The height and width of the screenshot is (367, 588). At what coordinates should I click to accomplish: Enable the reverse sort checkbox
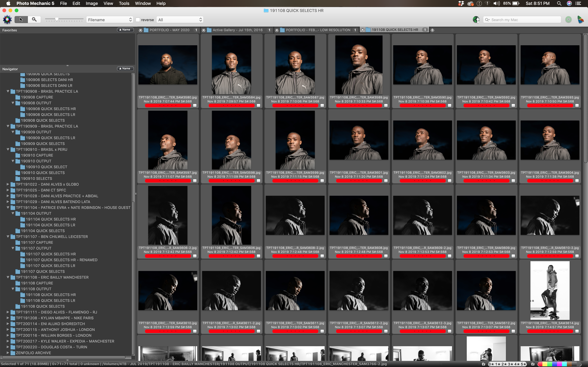(x=138, y=20)
